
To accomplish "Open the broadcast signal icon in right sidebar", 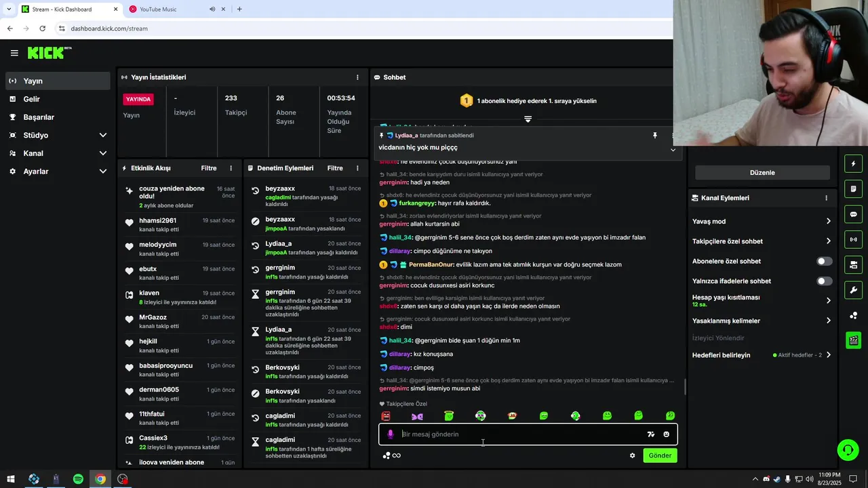I will click(853, 239).
